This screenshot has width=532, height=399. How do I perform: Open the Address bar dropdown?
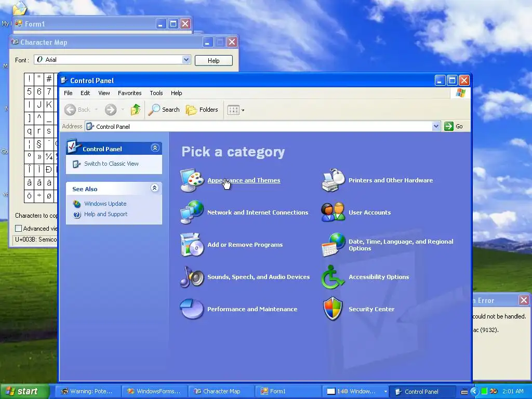tap(436, 126)
